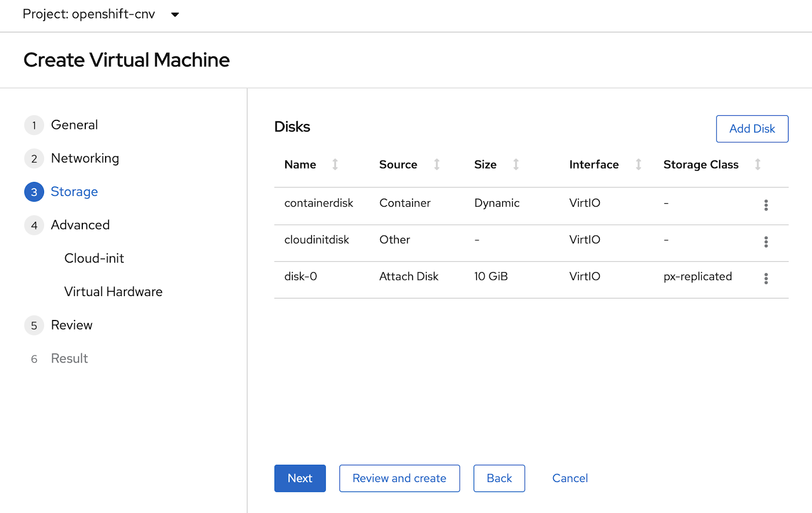This screenshot has height=513, width=812.
Task: Select wizard step 1 General
Action: pos(74,124)
